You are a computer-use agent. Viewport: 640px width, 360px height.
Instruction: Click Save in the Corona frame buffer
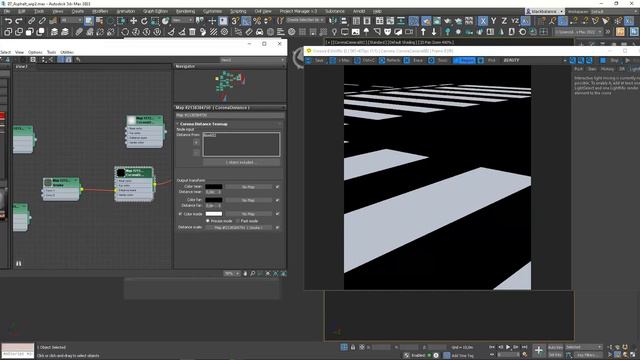click(x=316, y=60)
